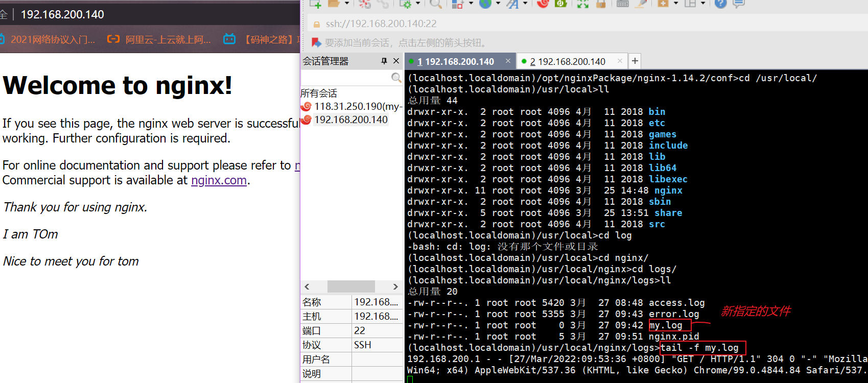Open the nginx.com link

[x=219, y=180]
